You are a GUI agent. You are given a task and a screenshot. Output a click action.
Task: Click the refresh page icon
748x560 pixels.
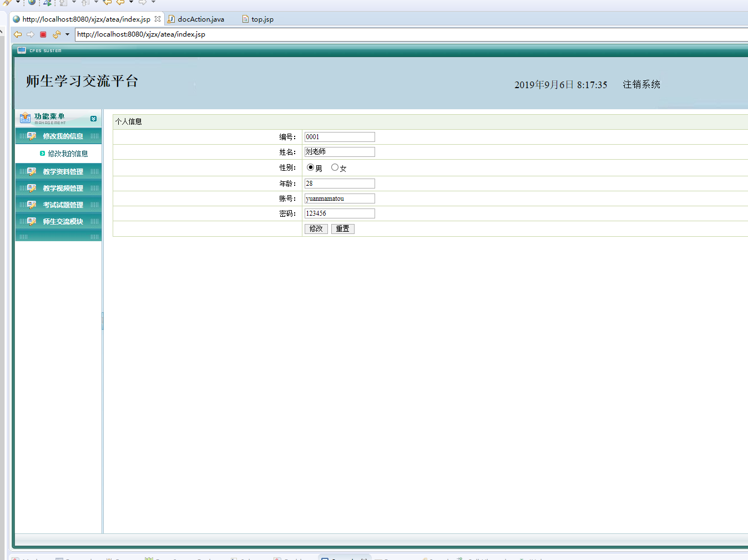pos(56,34)
